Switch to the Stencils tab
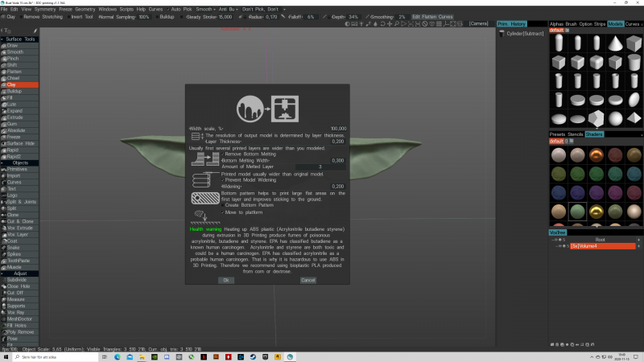This screenshot has height=362, width=644. pos(576,134)
